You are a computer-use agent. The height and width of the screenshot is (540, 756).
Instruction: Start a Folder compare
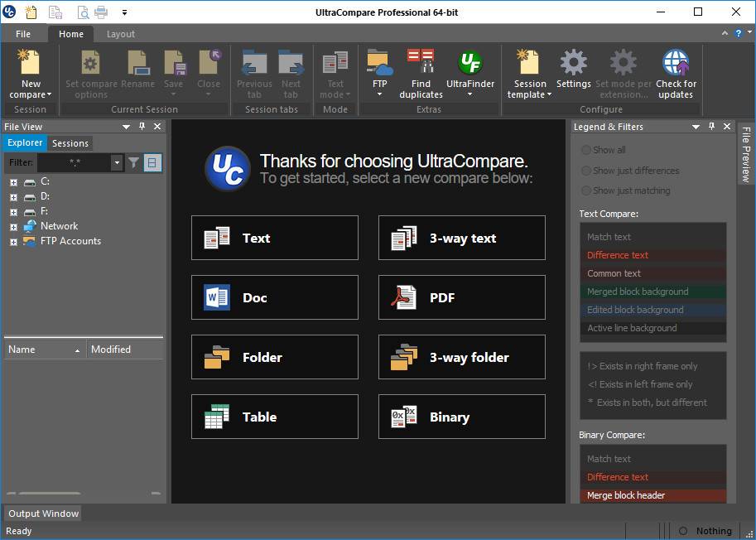(275, 357)
